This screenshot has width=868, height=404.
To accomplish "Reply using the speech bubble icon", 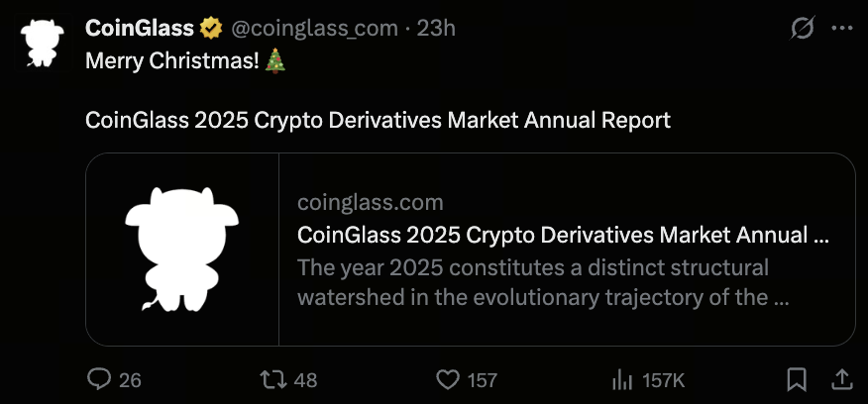I will pyautogui.click(x=100, y=379).
